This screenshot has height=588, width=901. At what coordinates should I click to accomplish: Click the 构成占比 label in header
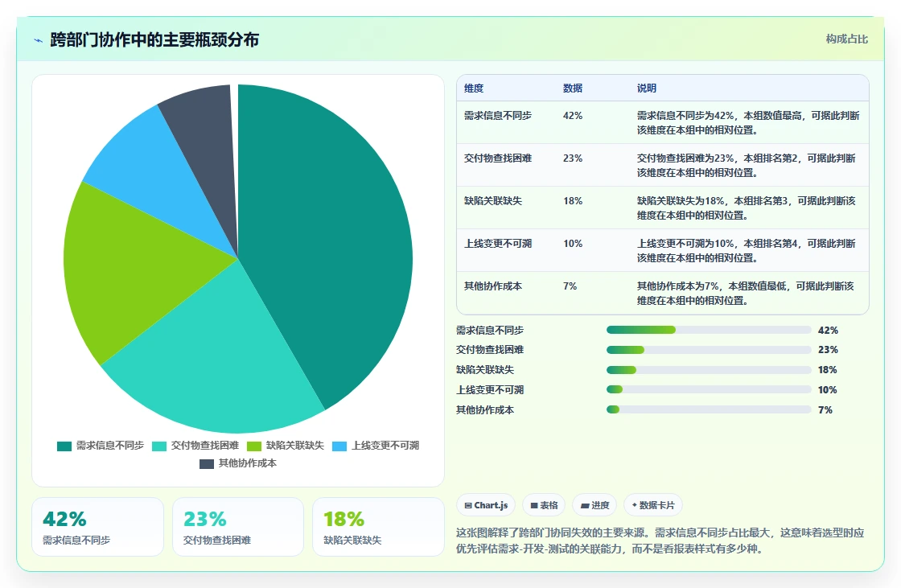click(847, 39)
